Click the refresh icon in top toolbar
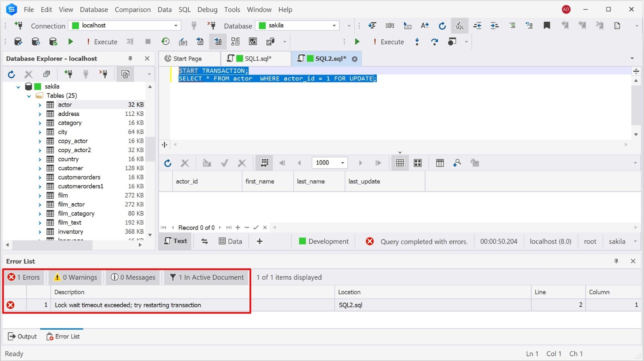 pos(442,26)
